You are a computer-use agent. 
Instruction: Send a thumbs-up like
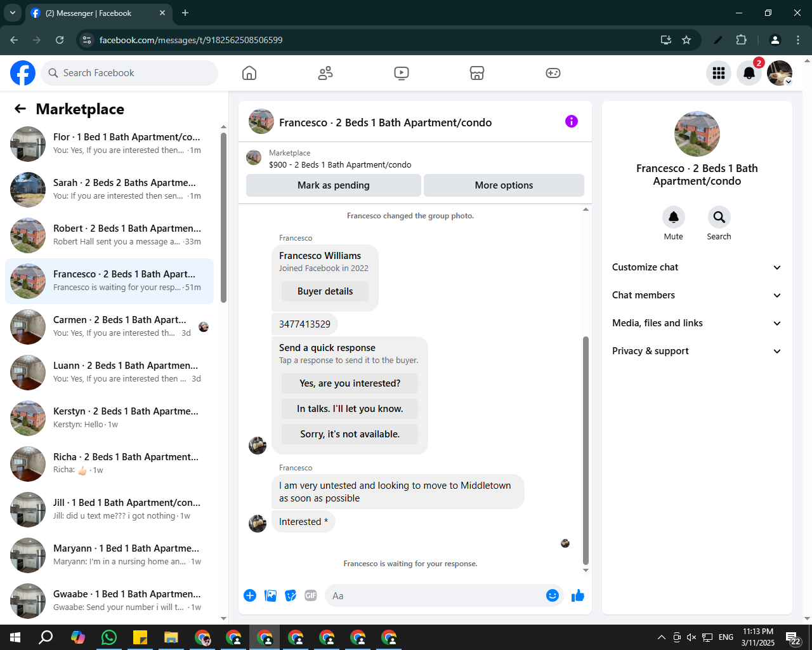578,595
